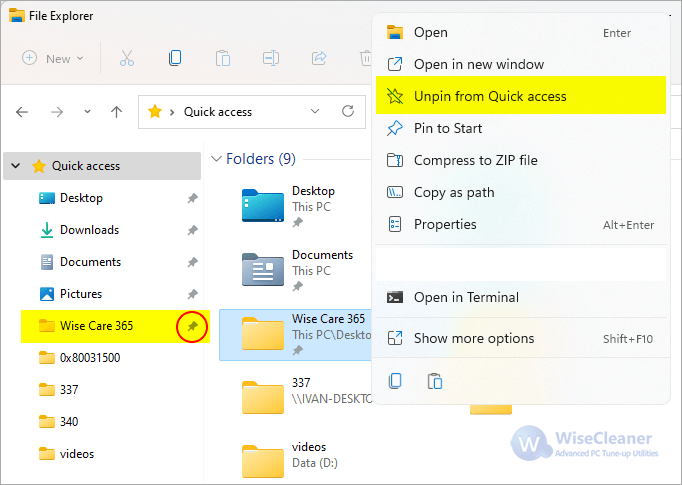Click pin icon next to Desktop sidebar item
Screen dimensions: 682x485
193,198
